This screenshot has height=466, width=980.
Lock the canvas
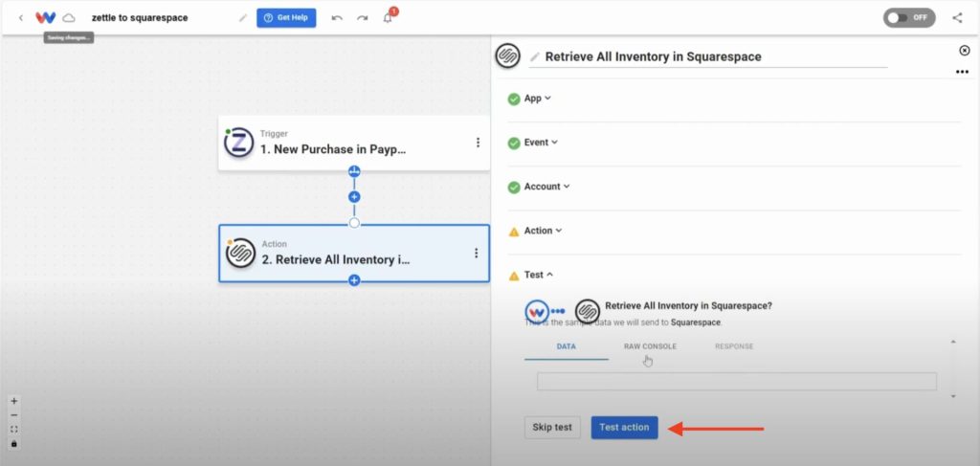(14, 444)
